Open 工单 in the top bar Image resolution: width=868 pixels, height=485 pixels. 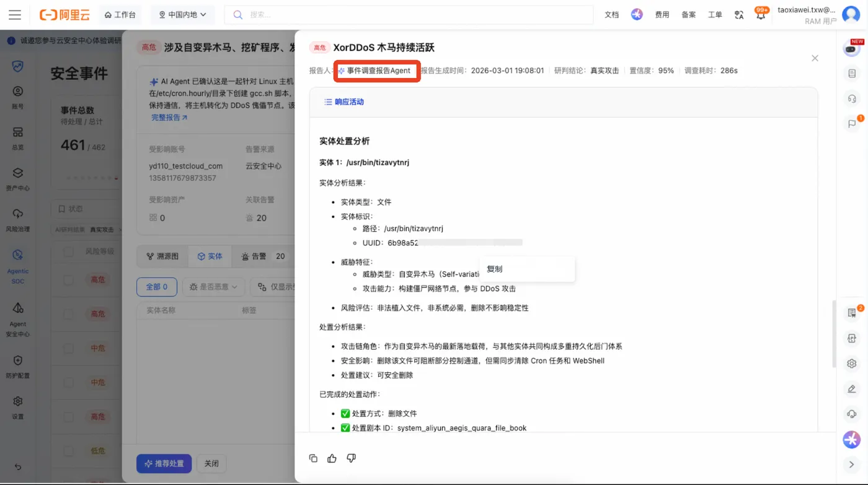click(715, 15)
